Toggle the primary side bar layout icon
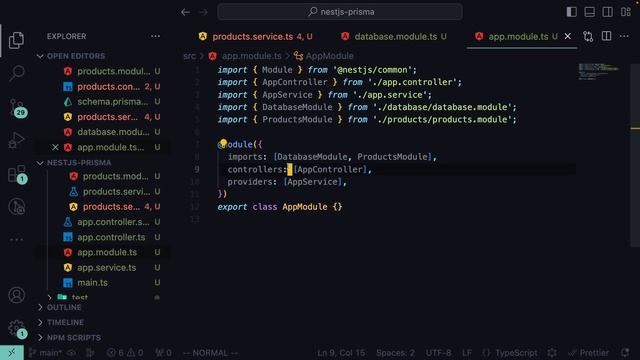Image resolution: width=640 pixels, height=360 pixels. 571,12
